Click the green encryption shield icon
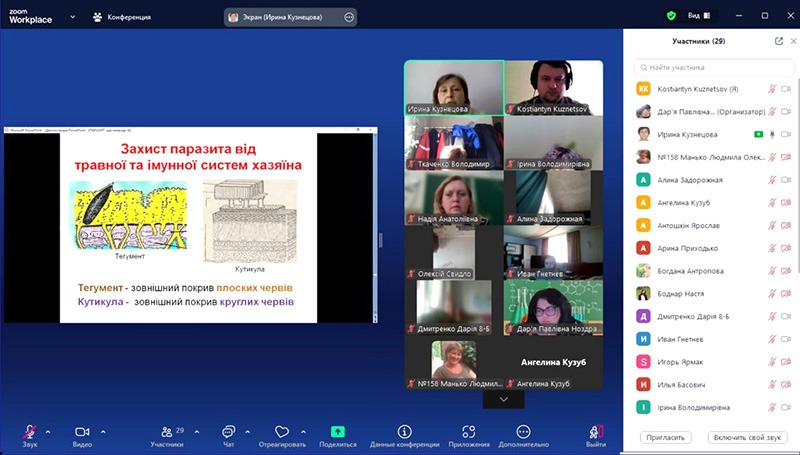 point(671,16)
